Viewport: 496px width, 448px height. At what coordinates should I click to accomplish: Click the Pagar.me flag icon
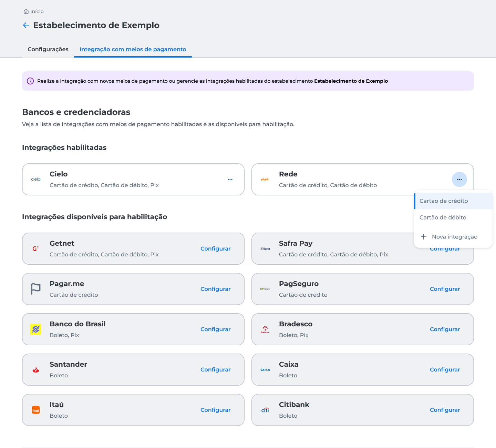coord(36,289)
